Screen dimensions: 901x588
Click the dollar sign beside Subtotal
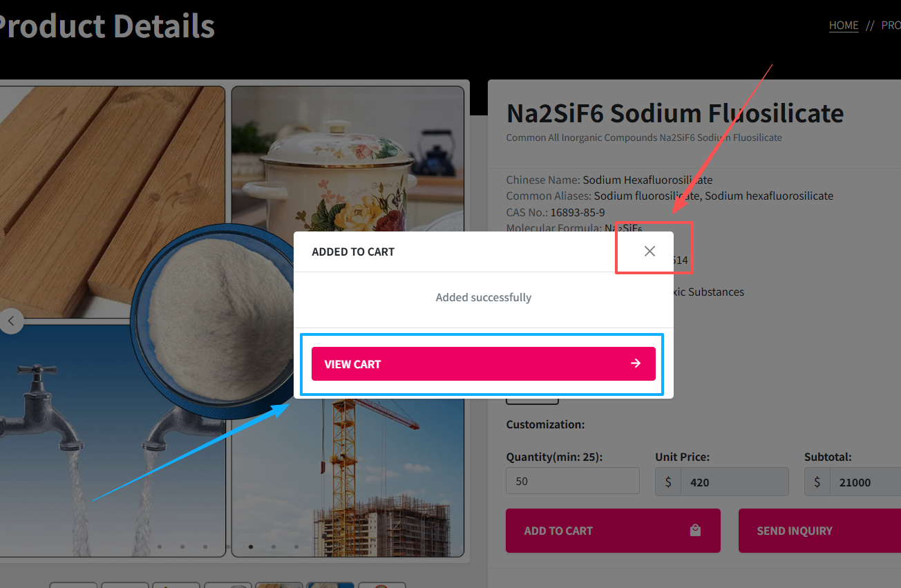click(817, 482)
